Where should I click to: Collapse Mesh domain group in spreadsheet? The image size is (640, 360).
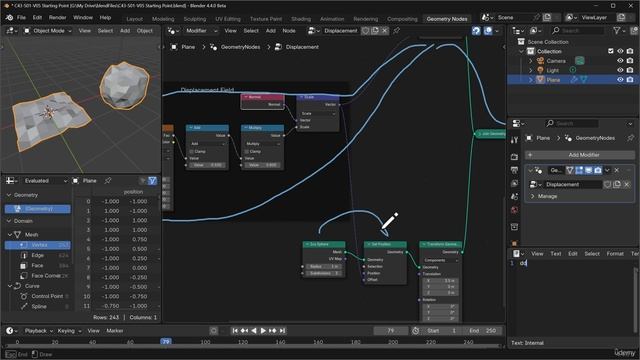click(x=9, y=235)
